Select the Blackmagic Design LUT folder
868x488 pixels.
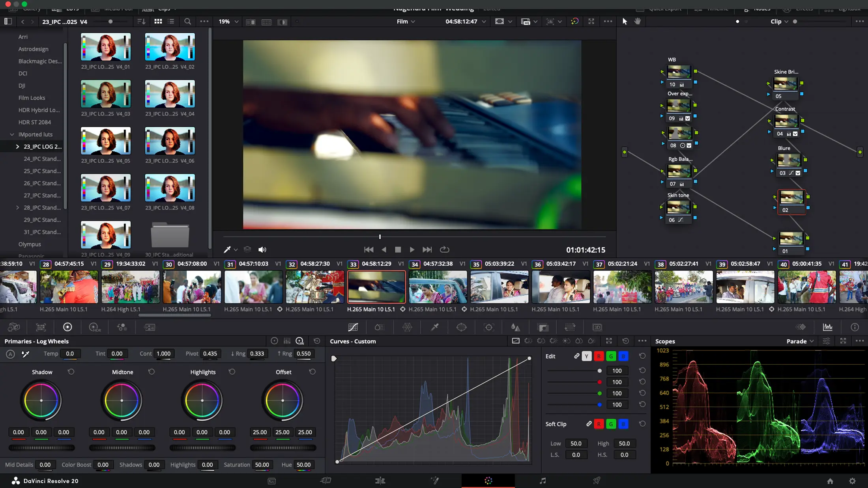(x=40, y=61)
